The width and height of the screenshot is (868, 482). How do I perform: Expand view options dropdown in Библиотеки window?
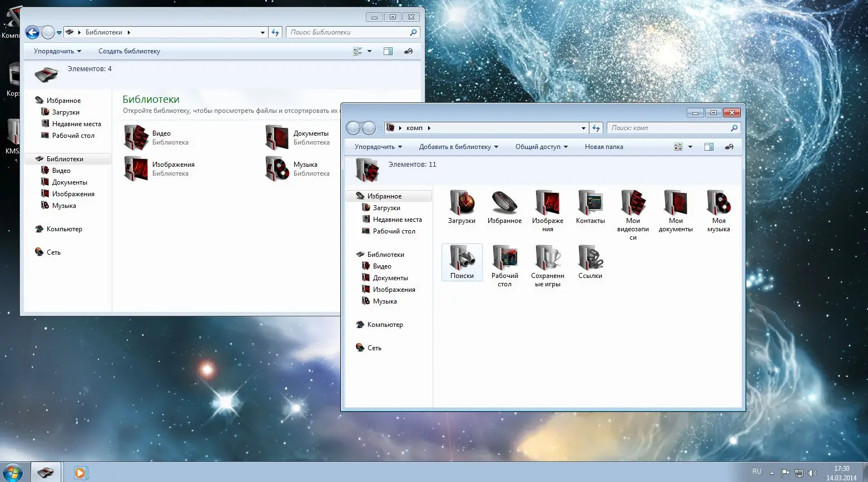click(369, 51)
